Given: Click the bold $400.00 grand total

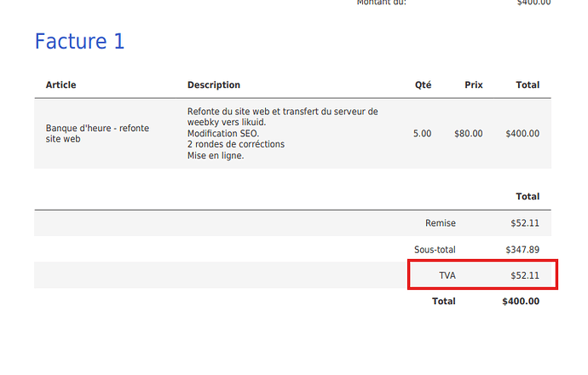Looking at the screenshot, I should [x=521, y=302].
